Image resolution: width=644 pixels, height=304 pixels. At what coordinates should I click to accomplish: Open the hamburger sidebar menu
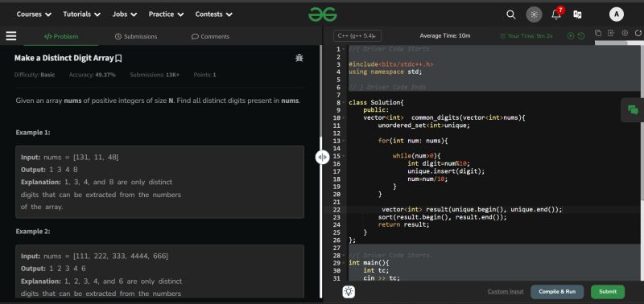[x=11, y=36]
